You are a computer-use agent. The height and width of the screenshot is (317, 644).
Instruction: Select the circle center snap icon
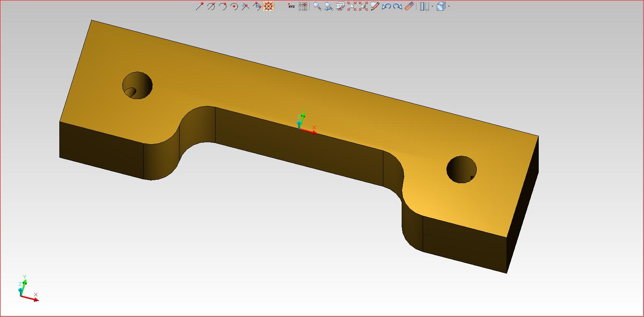pos(234,6)
